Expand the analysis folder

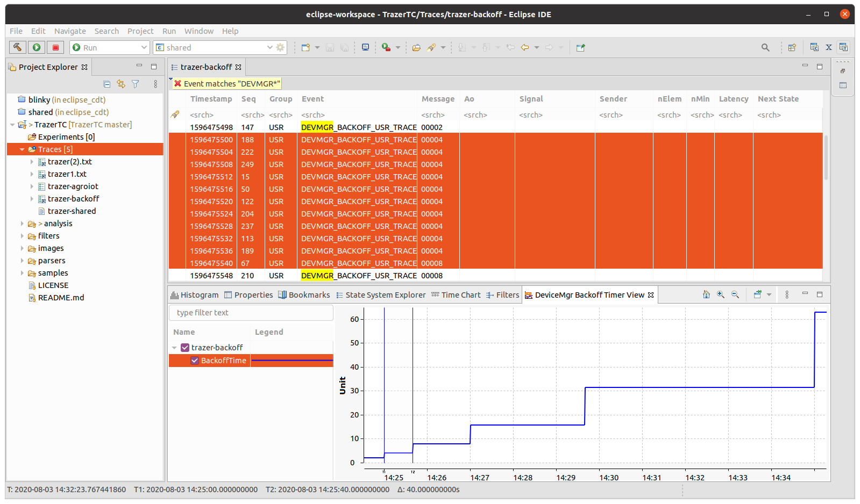tap(22, 224)
